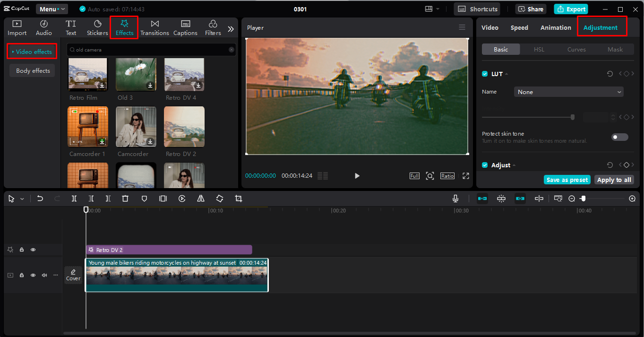Click the Save as preset button
This screenshot has height=337, width=644.
coord(567,180)
